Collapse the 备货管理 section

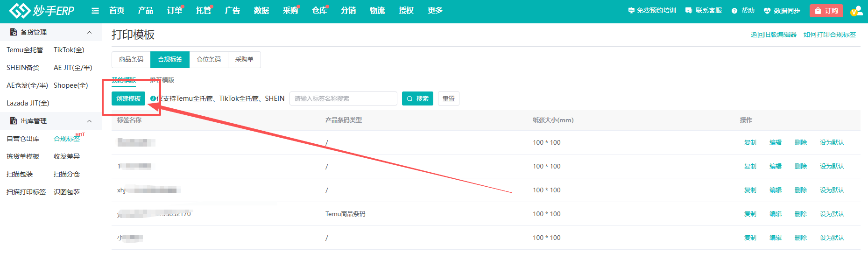pyautogui.click(x=89, y=32)
